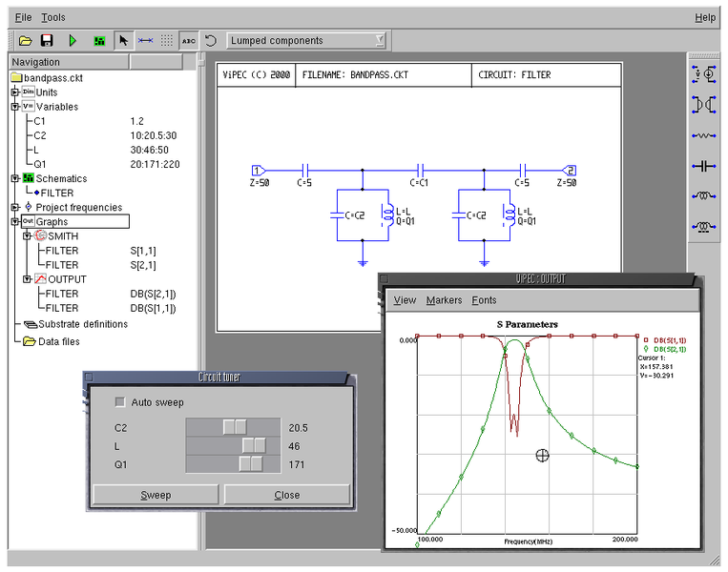Open Markers menu in output window
This screenshot has width=728, height=572.
click(x=444, y=300)
